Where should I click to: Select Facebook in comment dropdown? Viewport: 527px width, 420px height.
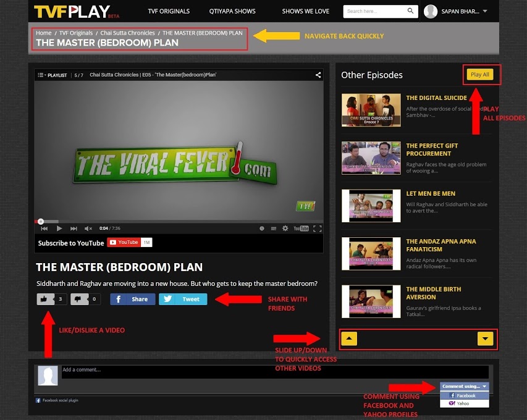[465, 395]
